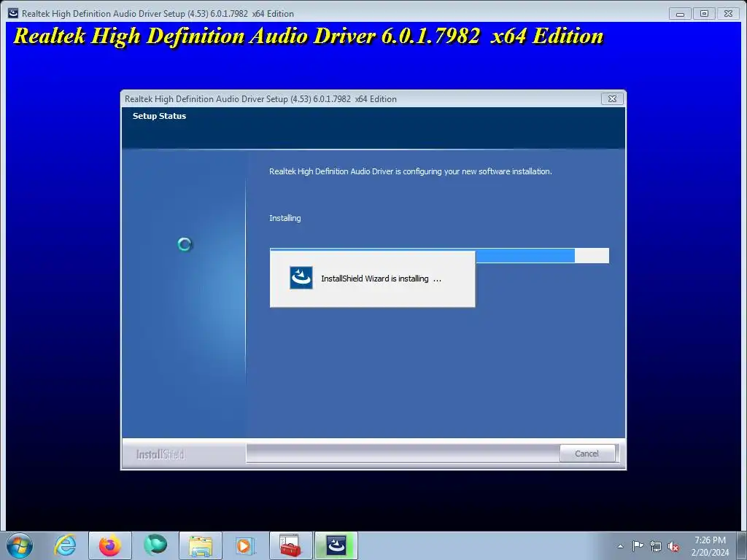Click the muted speaker volume tray icon
Image resolution: width=747 pixels, height=560 pixels.
[673, 547]
